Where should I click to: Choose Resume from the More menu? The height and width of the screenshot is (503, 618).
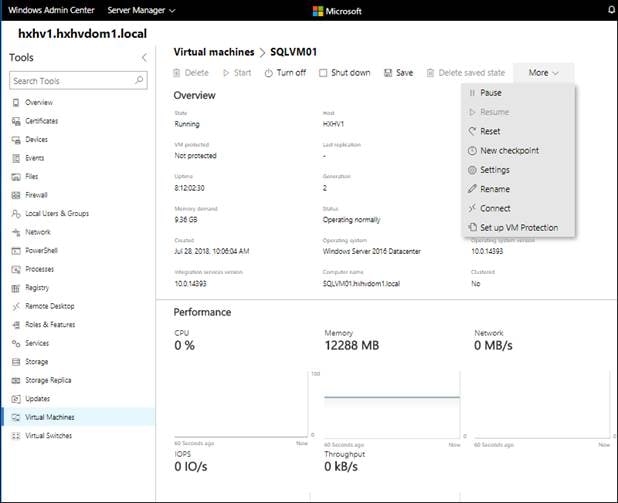(518, 112)
